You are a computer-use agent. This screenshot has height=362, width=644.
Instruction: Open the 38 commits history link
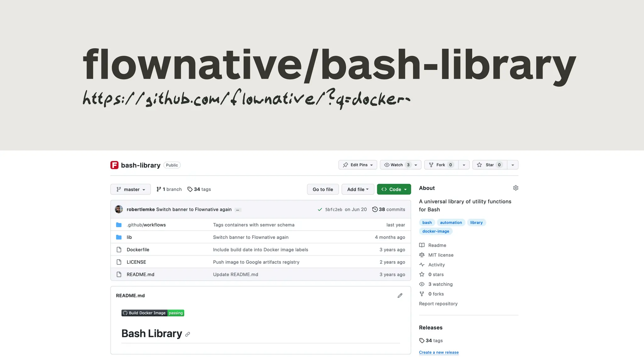click(x=389, y=209)
